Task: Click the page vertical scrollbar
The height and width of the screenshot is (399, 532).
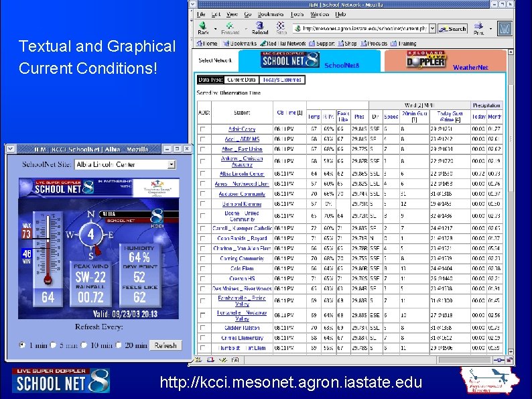Action: (x=511, y=202)
